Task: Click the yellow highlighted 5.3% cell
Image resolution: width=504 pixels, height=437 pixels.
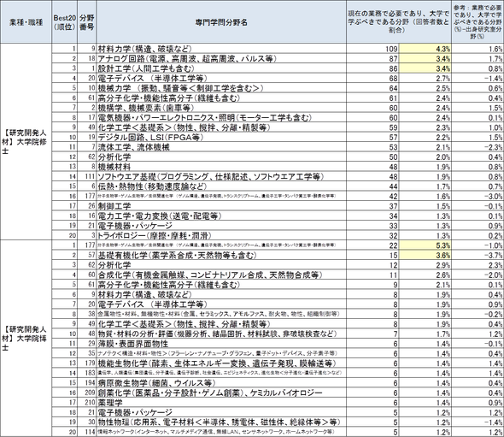Action: 425,245
